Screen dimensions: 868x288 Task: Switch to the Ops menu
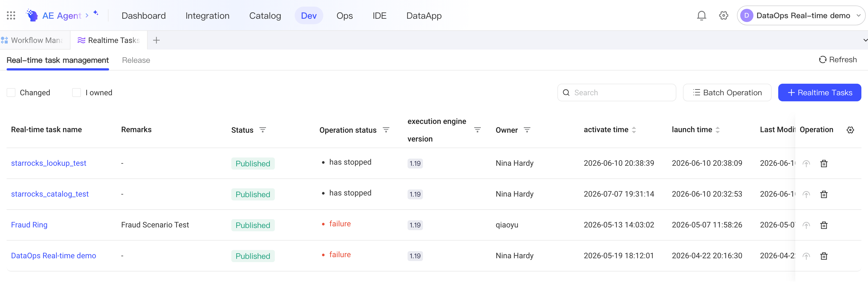[345, 15]
